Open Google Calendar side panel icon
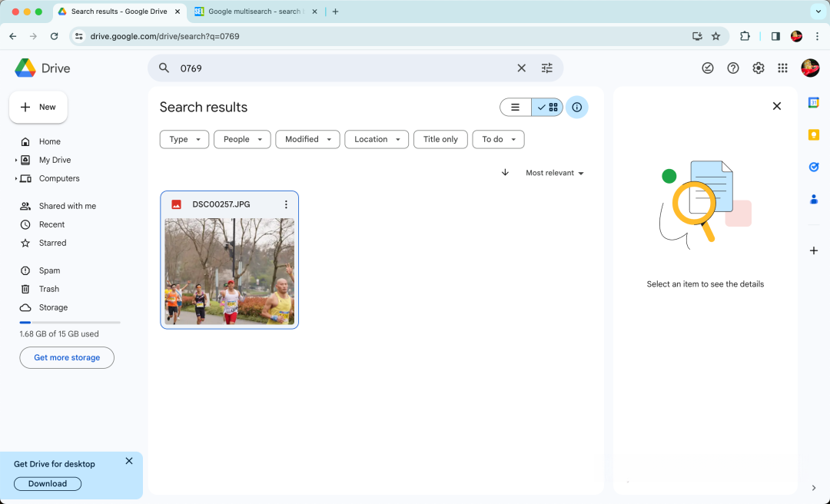This screenshot has width=830, height=504. pos(814,103)
